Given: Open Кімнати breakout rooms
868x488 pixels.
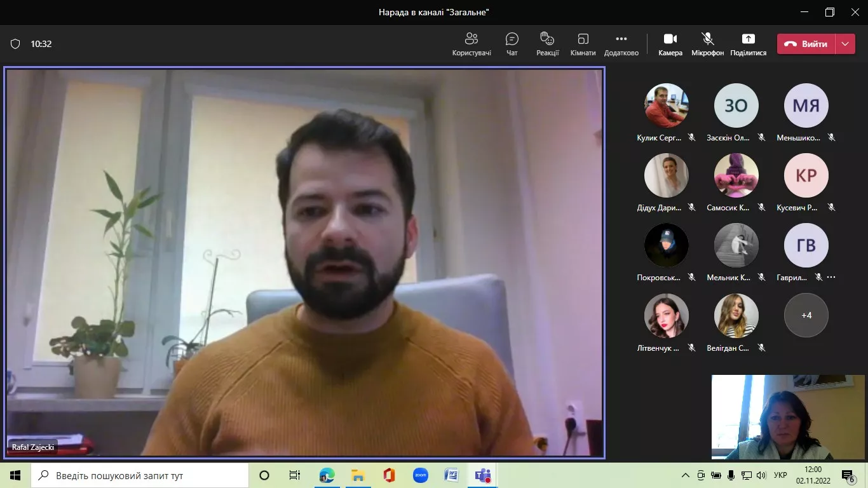Looking at the screenshot, I should 583,44.
